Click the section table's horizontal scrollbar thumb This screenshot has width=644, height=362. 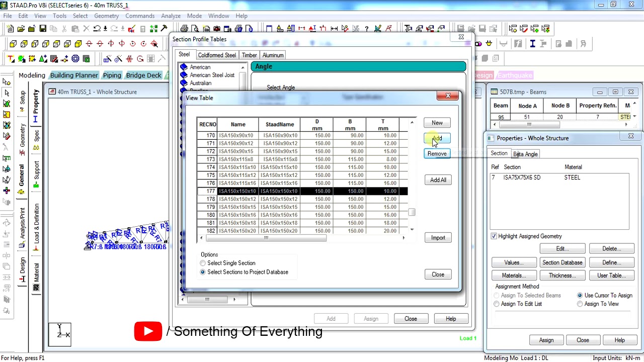266,238
